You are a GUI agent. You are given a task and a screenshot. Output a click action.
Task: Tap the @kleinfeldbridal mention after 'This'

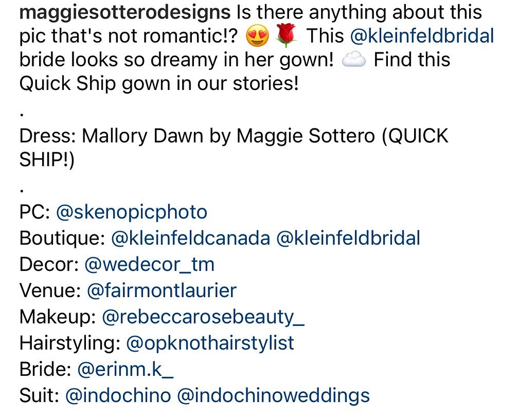pyautogui.click(x=422, y=35)
